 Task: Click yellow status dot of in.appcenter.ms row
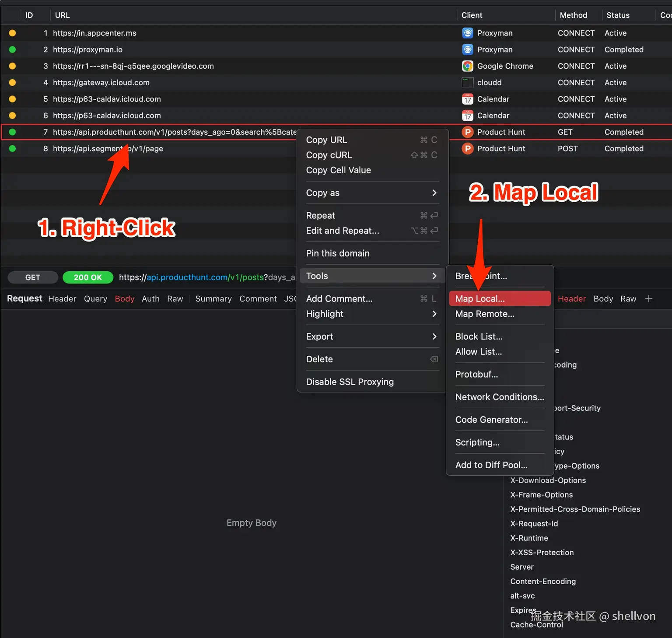pos(12,33)
